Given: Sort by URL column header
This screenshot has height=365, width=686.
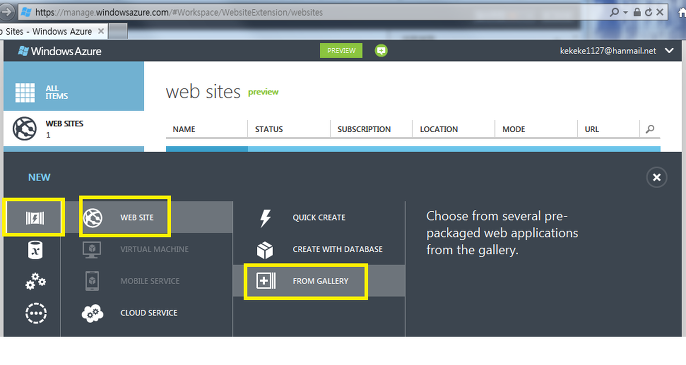Looking at the screenshot, I should pyautogui.click(x=592, y=129).
